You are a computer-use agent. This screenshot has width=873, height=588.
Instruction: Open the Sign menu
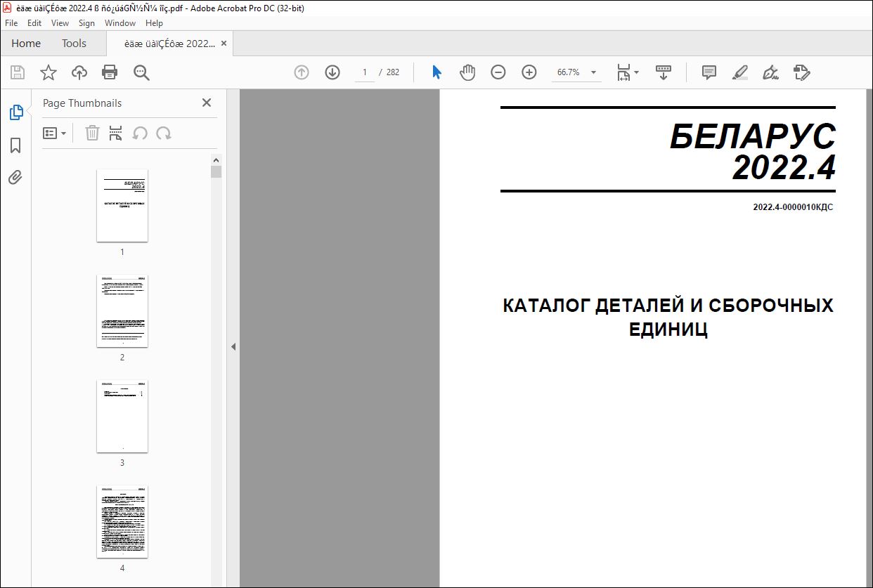coord(86,23)
